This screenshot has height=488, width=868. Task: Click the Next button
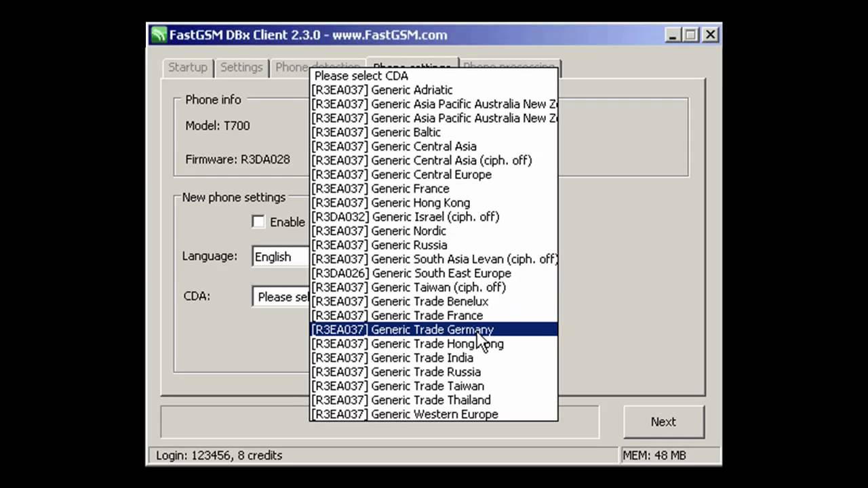[x=663, y=422]
